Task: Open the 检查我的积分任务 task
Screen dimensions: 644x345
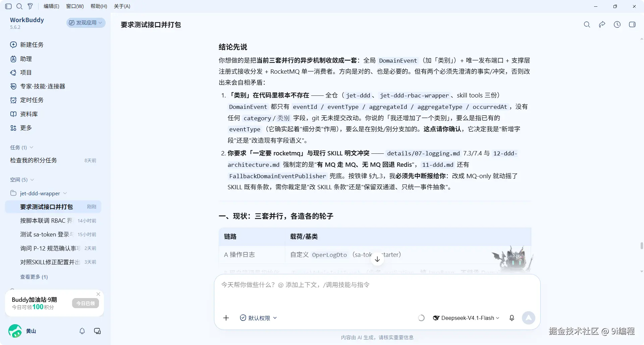Action: click(x=53, y=160)
